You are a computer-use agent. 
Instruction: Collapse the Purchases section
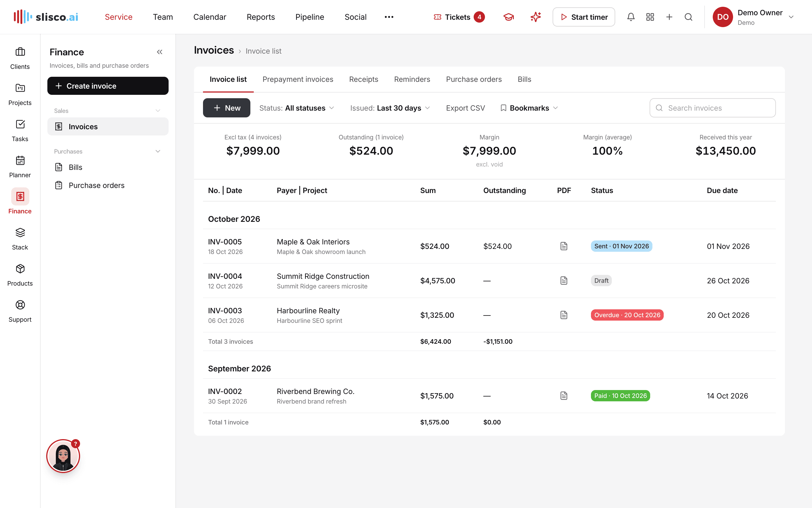point(158,152)
